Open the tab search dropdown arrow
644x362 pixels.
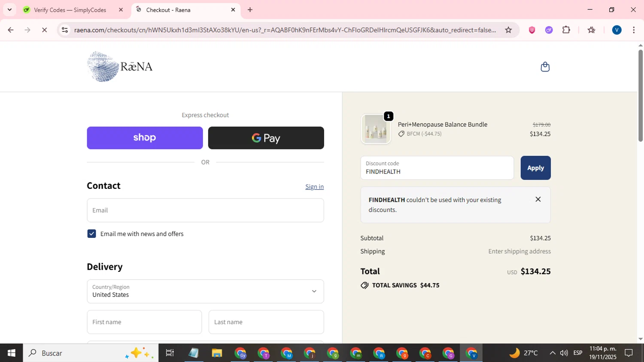(9, 10)
